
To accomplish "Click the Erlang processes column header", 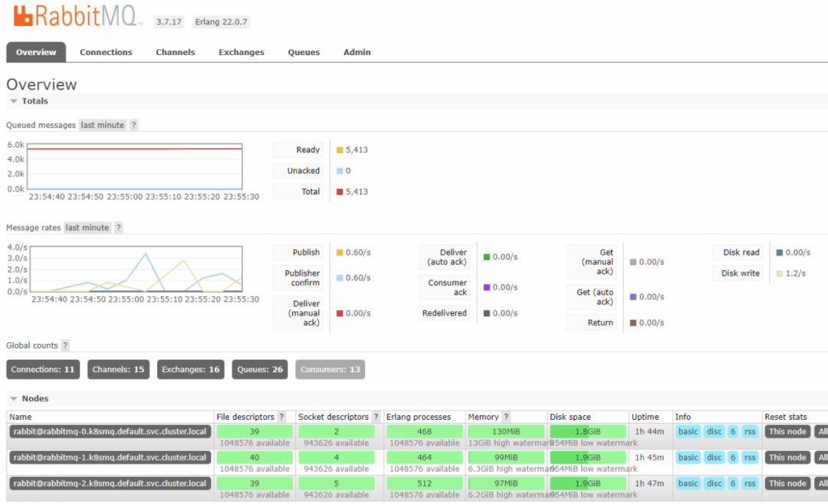I will tap(419, 417).
